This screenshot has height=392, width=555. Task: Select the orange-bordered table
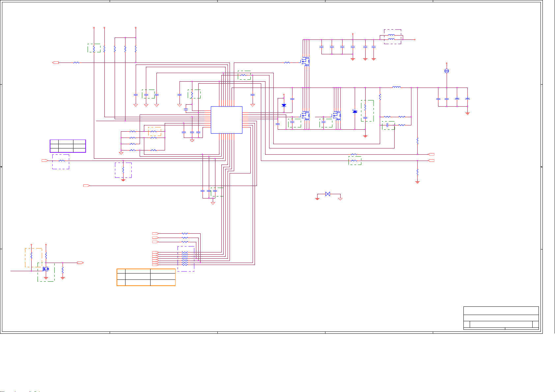coord(146,277)
